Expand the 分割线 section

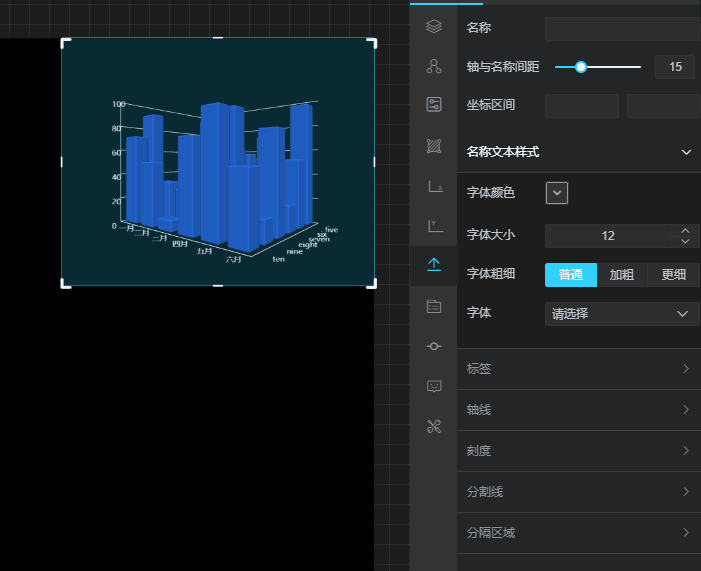[x=579, y=492]
